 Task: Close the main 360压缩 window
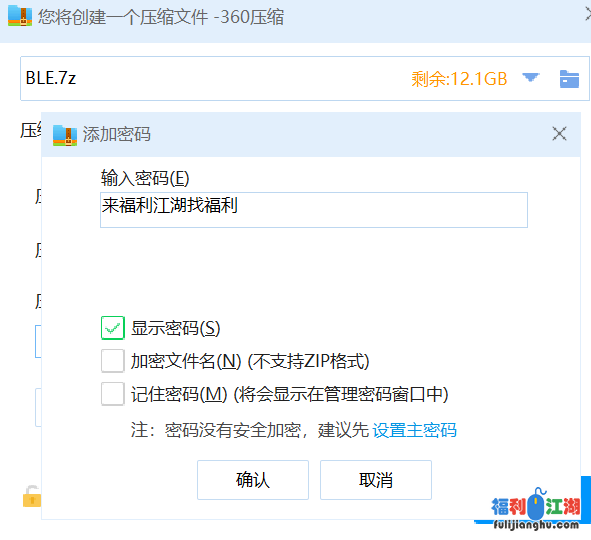[x=588, y=15]
